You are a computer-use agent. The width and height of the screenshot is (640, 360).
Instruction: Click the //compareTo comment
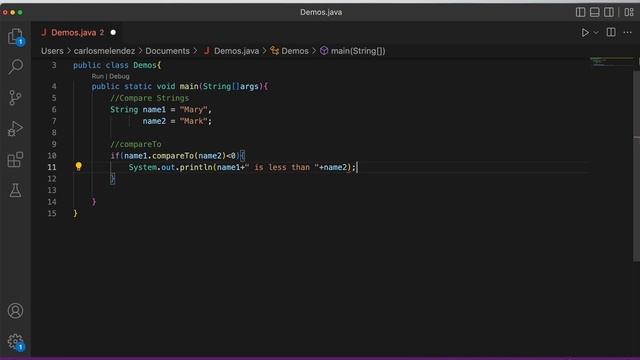click(136, 144)
